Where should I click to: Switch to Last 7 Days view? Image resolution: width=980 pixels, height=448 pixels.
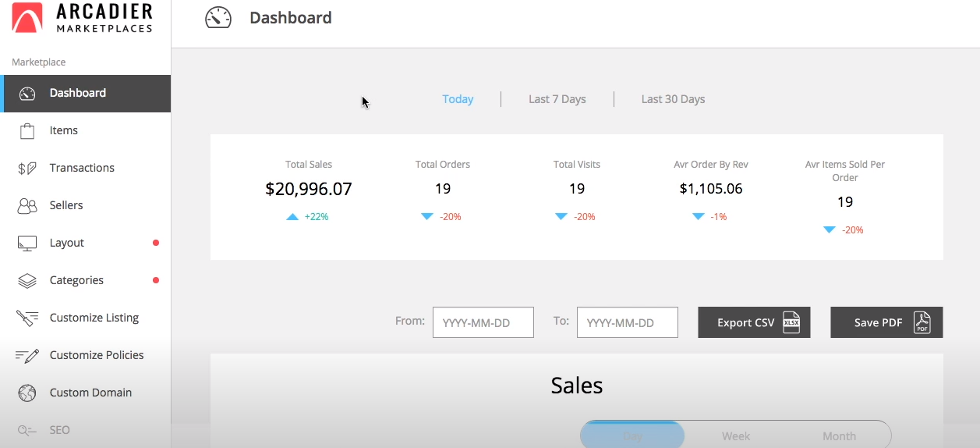557,99
